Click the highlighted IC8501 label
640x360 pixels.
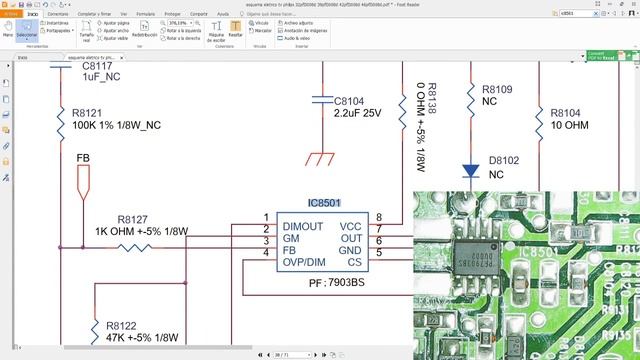[x=324, y=203]
